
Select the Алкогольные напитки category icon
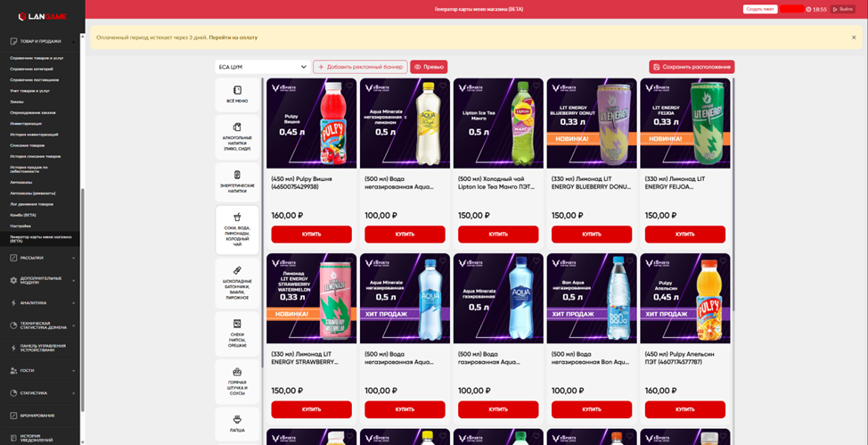237,127
